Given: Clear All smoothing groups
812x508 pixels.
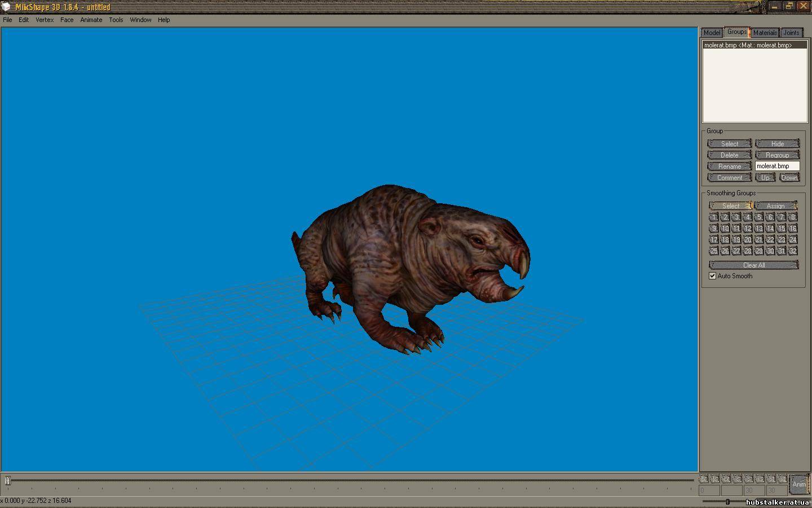Looking at the screenshot, I should [x=754, y=265].
